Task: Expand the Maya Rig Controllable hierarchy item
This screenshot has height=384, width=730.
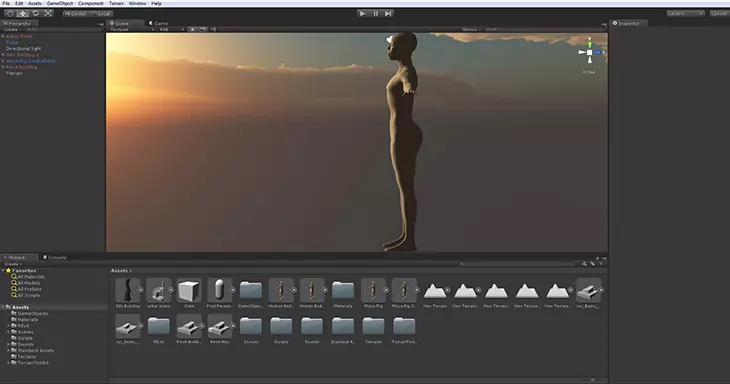Action: (3, 61)
